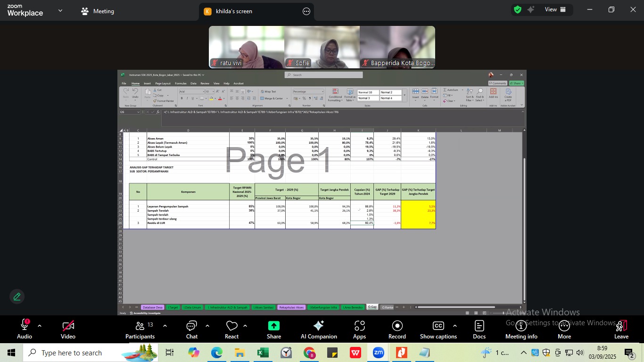The width and height of the screenshot is (644, 362).
Task: Open the Participants list
Action: coord(140,329)
